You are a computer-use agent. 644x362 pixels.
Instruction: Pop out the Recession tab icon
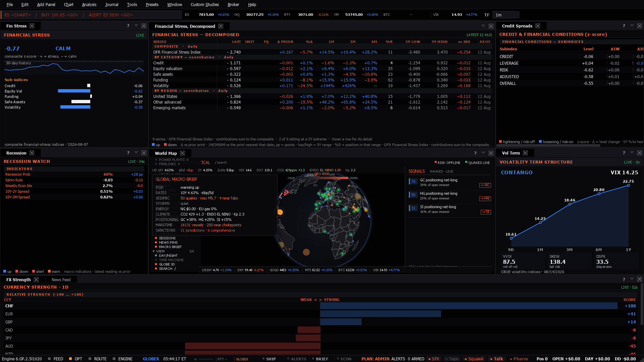(x=32, y=153)
